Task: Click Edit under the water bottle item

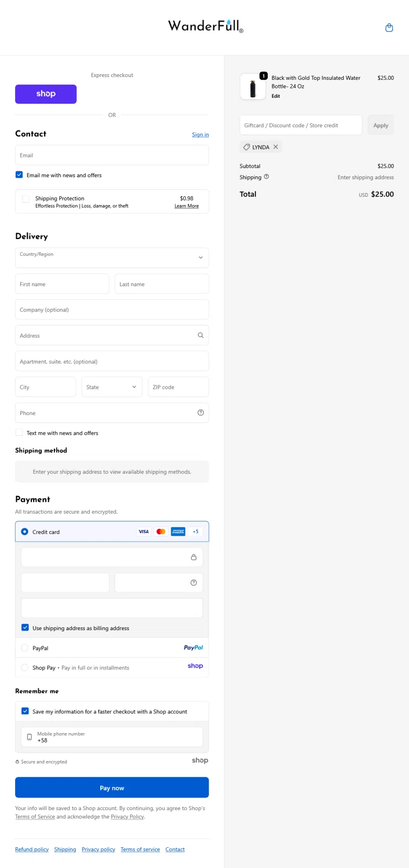Action: coord(276,96)
